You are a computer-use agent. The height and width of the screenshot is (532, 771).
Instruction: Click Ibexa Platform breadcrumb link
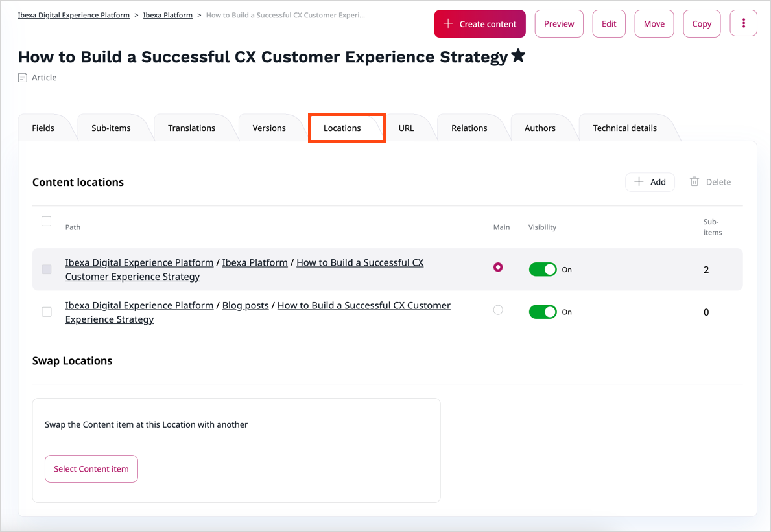[167, 15]
